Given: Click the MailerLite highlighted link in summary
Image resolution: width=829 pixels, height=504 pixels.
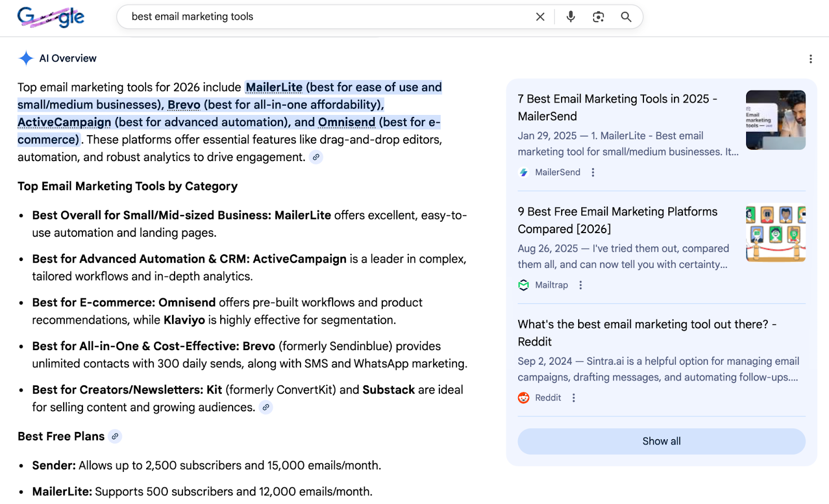Looking at the screenshot, I should [274, 87].
